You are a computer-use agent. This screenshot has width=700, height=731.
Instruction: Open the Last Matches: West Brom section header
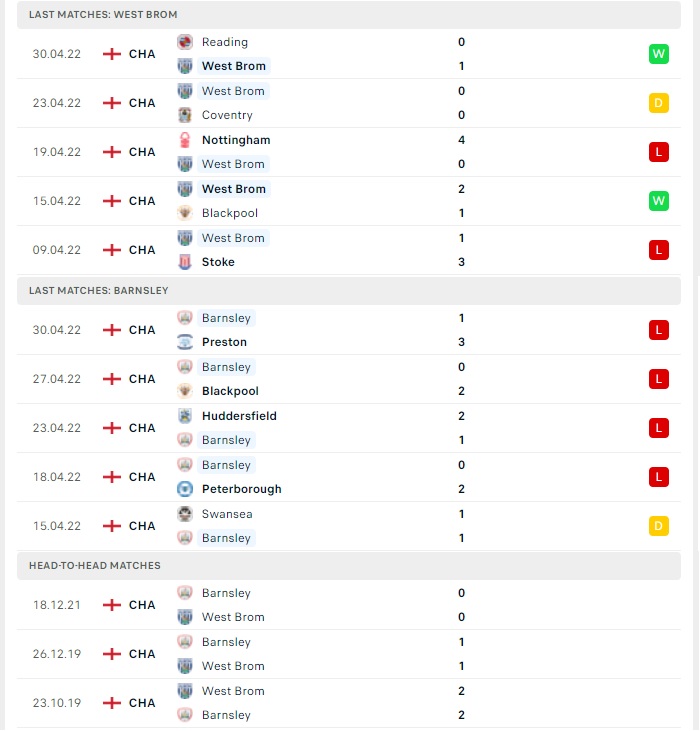[x=349, y=14]
